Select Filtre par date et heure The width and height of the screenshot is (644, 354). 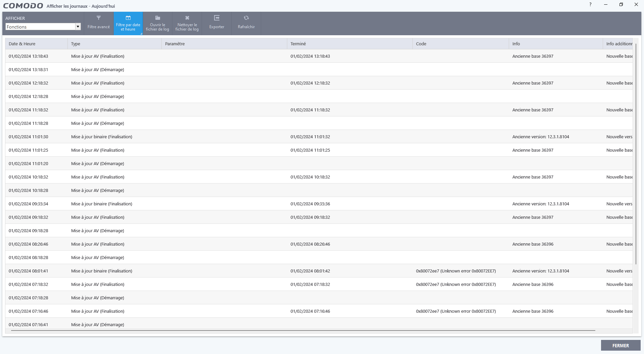coord(128,23)
